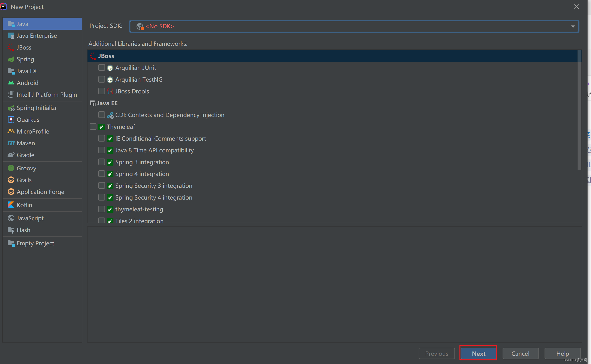Click the Arquillian TestNG alien icon
This screenshot has height=364, width=591.
point(110,80)
